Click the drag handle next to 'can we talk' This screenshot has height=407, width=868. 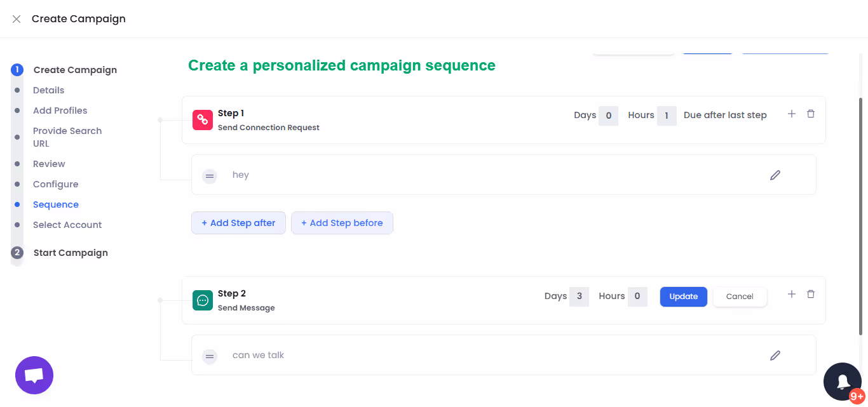[210, 356]
